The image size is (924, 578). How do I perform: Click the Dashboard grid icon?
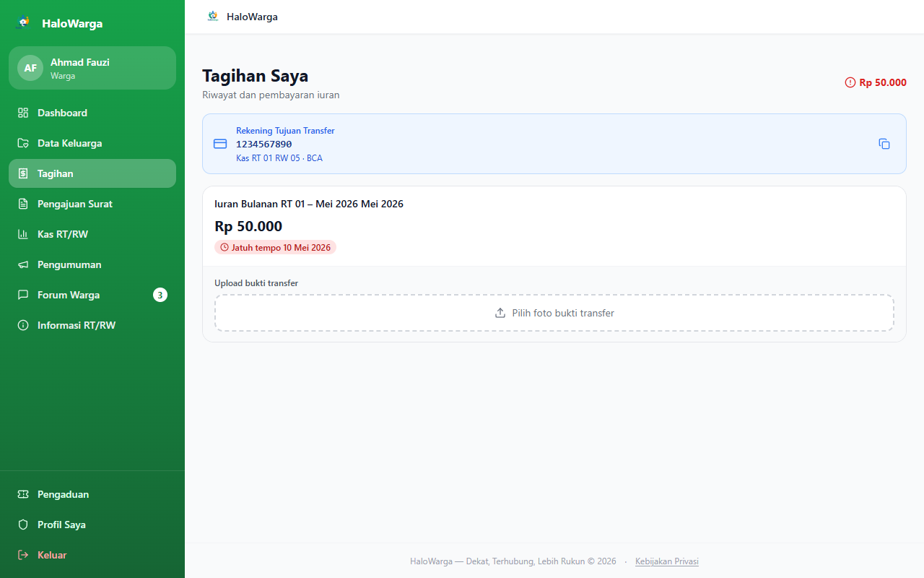(23, 113)
